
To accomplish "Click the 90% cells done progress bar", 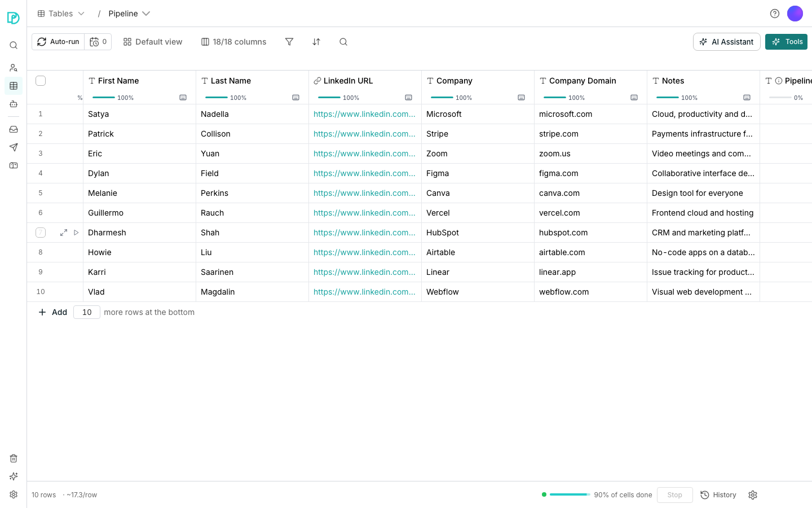I will pos(570,494).
